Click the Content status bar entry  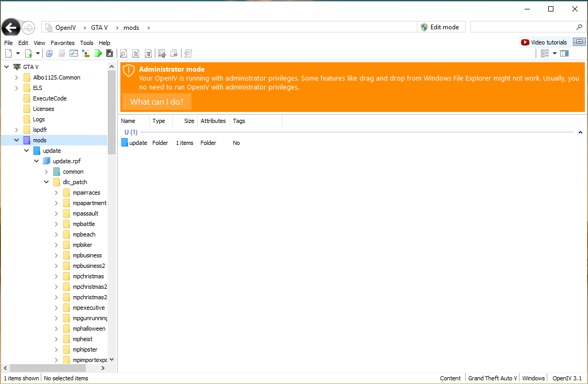tap(450, 378)
